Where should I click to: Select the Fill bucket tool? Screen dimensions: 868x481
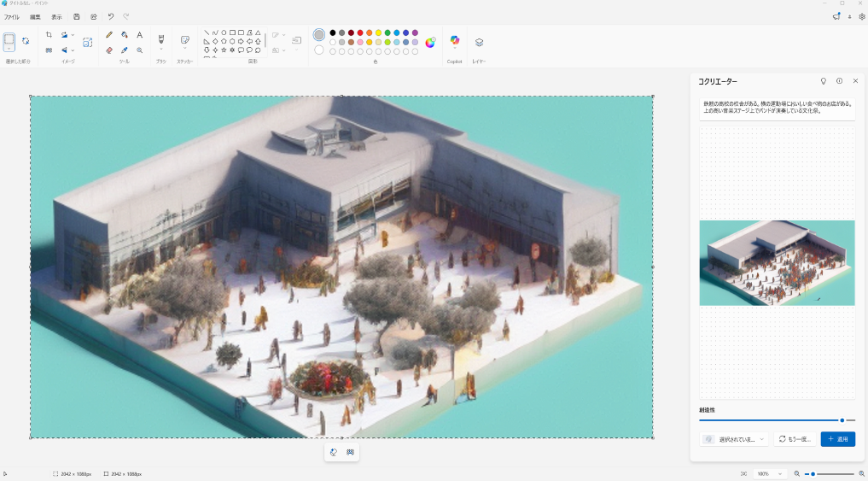coord(125,35)
